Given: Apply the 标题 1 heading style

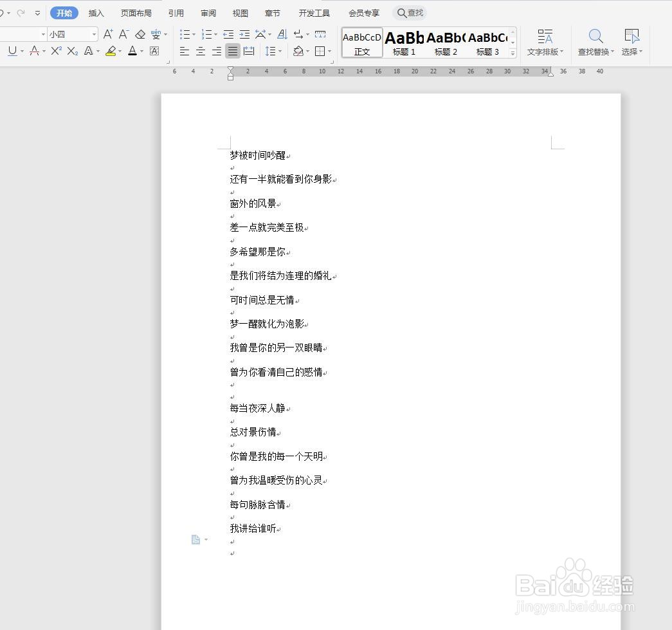Looking at the screenshot, I should pyautogui.click(x=404, y=42).
